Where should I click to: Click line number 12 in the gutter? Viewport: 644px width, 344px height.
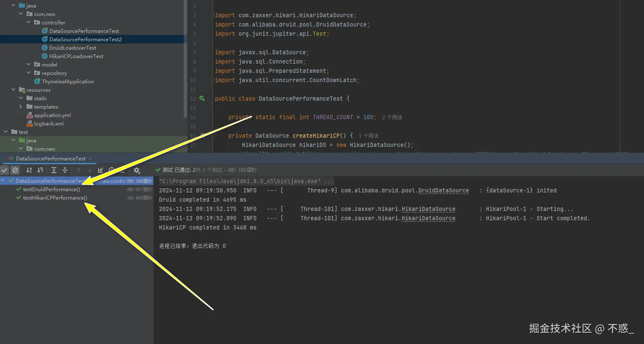click(x=193, y=99)
